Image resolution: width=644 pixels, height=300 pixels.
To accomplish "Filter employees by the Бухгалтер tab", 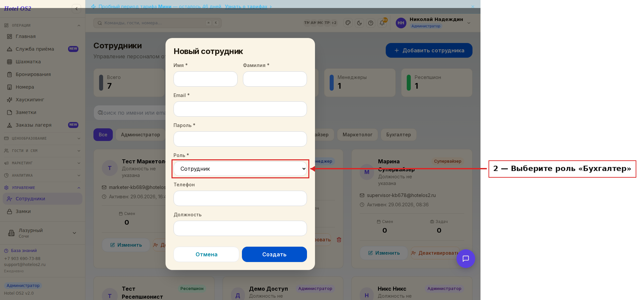I will (399, 135).
